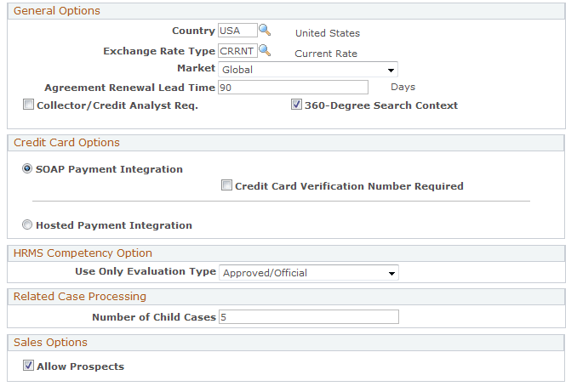The width and height of the screenshot is (577, 392).
Task: Open lookup magnifier next to Country field
Action: [x=265, y=30]
